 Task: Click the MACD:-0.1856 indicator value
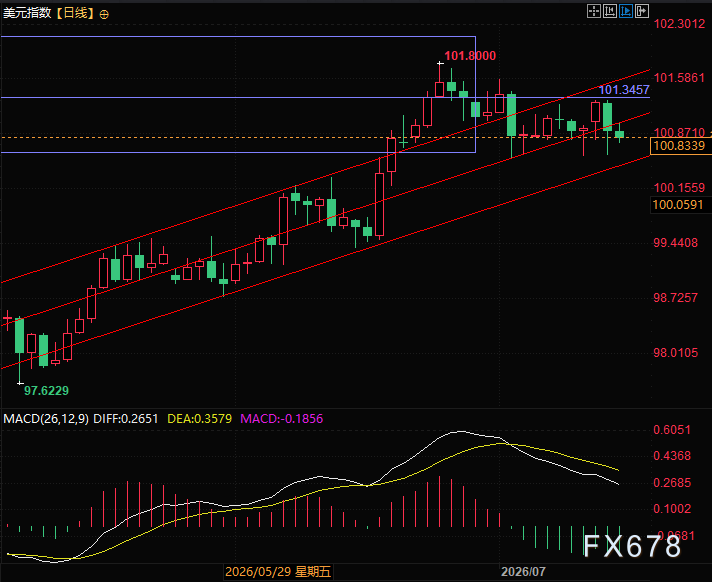click(x=282, y=419)
